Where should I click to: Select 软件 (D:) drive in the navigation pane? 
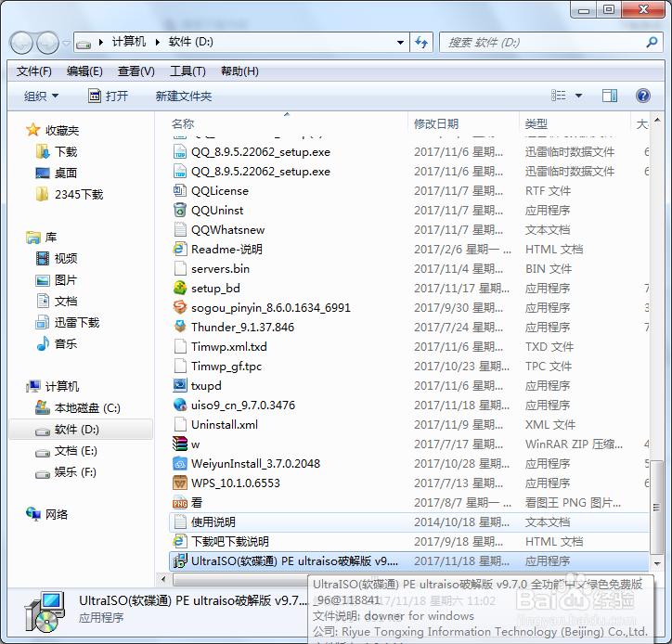[x=80, y=430]
